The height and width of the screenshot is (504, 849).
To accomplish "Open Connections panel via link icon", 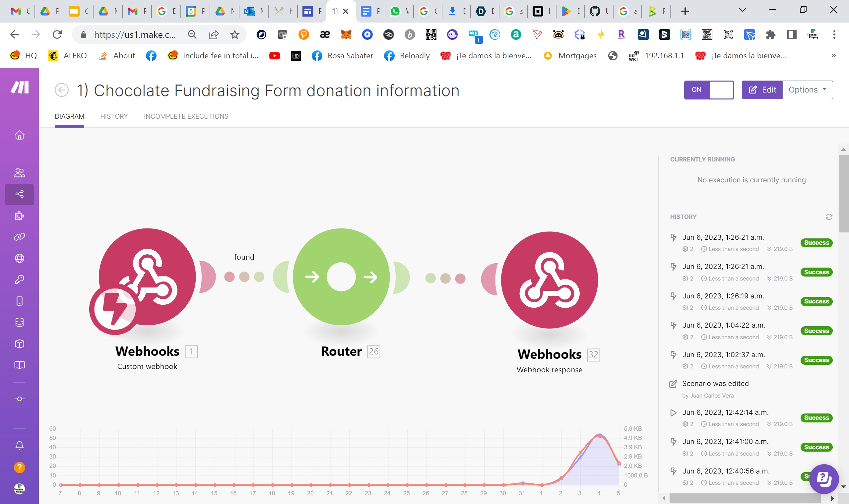I will (x=19, y=237).
